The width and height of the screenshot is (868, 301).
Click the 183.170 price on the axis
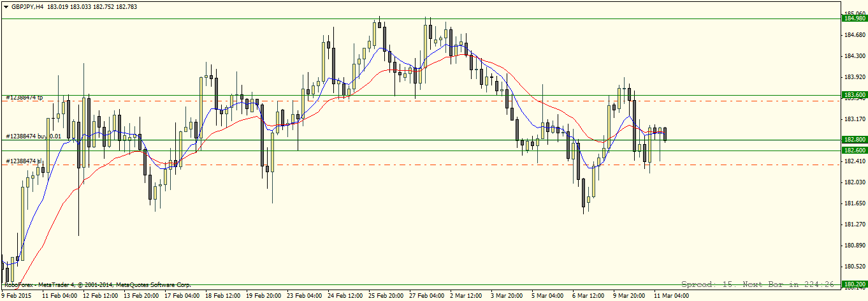(x=855, y=119)
